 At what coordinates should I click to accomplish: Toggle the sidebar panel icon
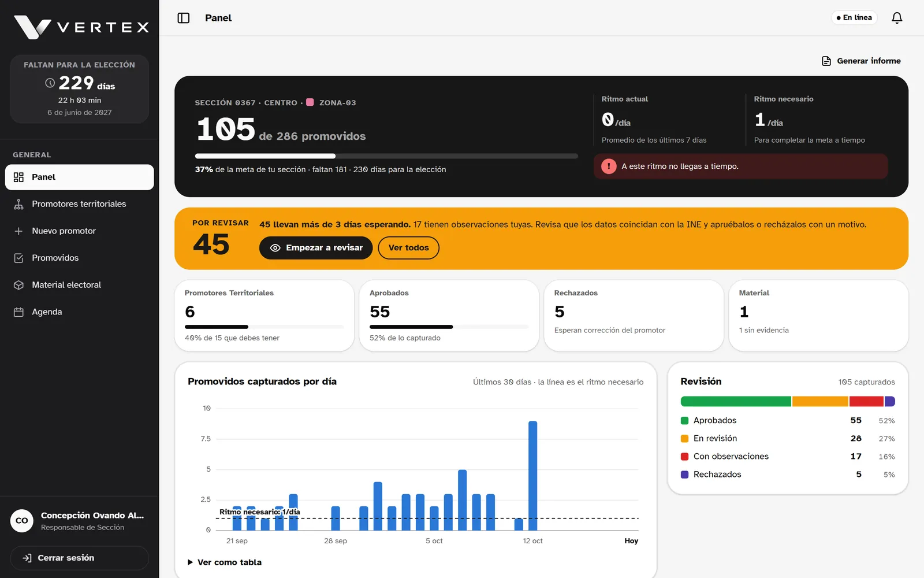(184, 18)
